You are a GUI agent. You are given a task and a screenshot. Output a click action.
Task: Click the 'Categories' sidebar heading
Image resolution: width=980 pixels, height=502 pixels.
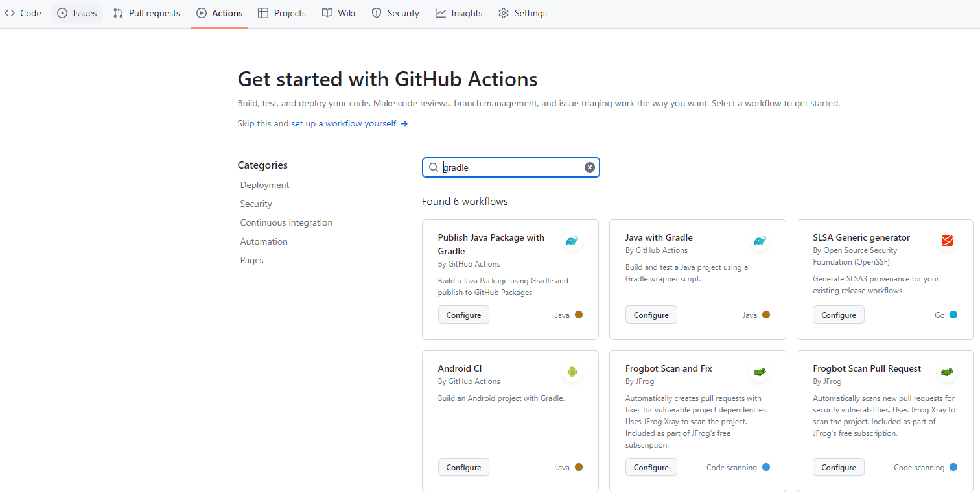pos(262,165)
